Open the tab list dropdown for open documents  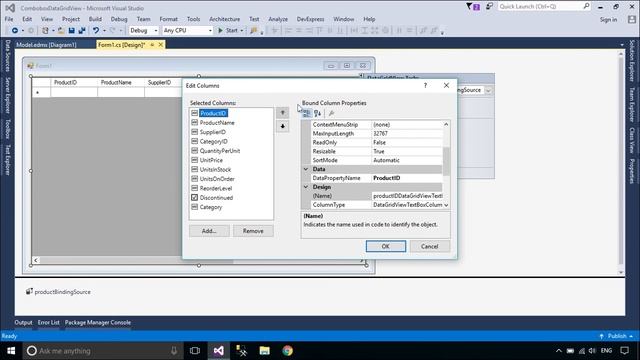click(622, 45)
